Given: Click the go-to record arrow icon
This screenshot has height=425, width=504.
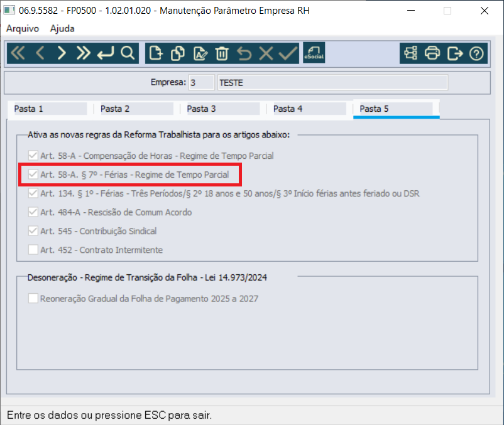Looking at the screenshot, I should 106,53.
